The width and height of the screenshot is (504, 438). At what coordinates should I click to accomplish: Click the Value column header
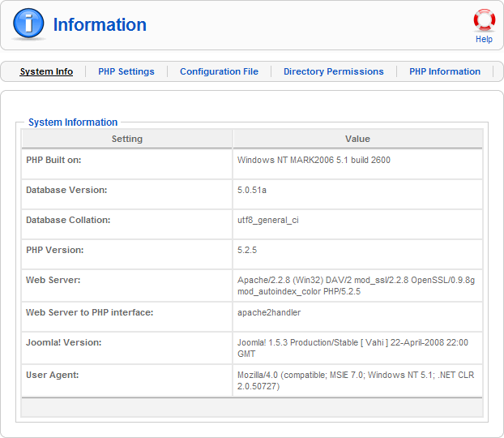point(357,139)
